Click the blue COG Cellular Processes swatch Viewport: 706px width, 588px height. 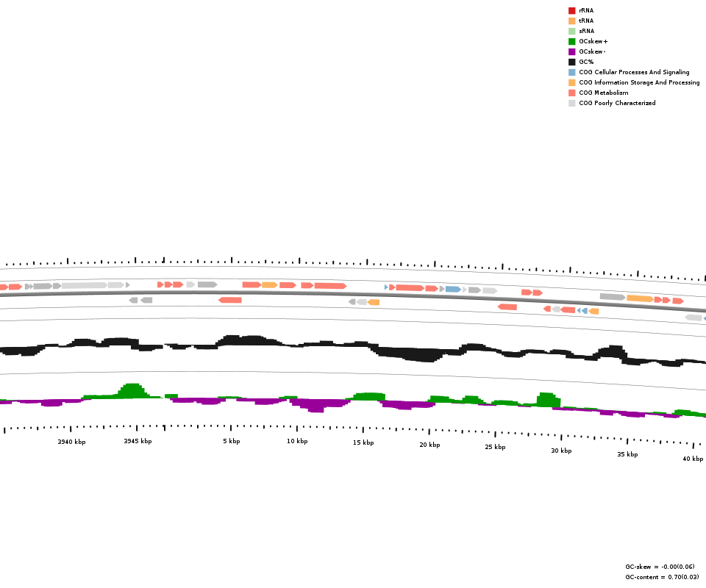[x=572, y=73]
